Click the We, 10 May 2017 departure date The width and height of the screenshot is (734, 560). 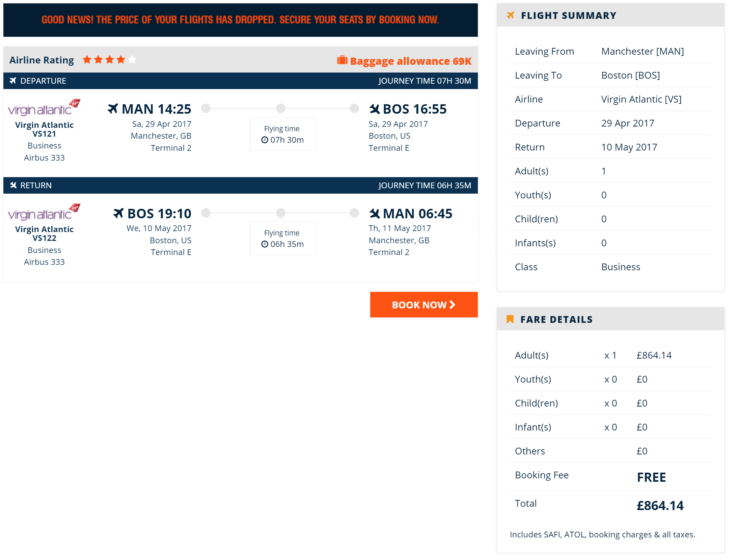pos(159,228)
